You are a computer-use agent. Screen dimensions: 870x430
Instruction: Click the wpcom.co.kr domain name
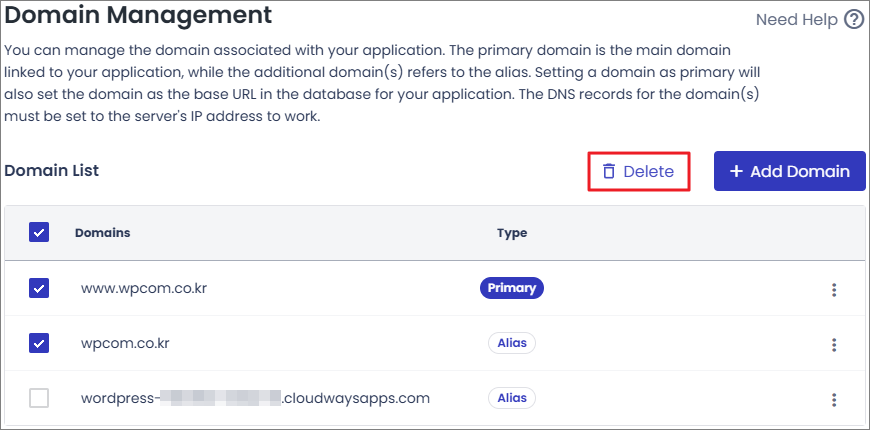pos(125,343)
